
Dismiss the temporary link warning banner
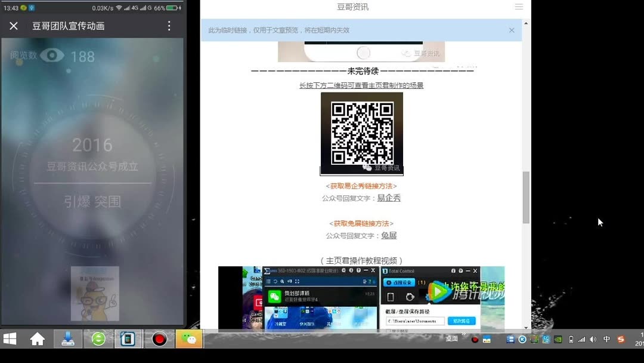pos(512,30)
